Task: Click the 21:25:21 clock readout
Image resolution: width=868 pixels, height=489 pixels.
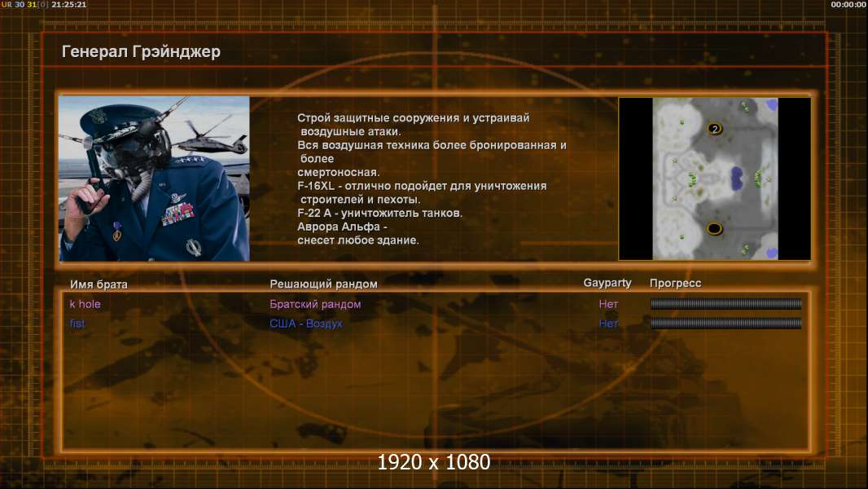Action: click(68, 4)
